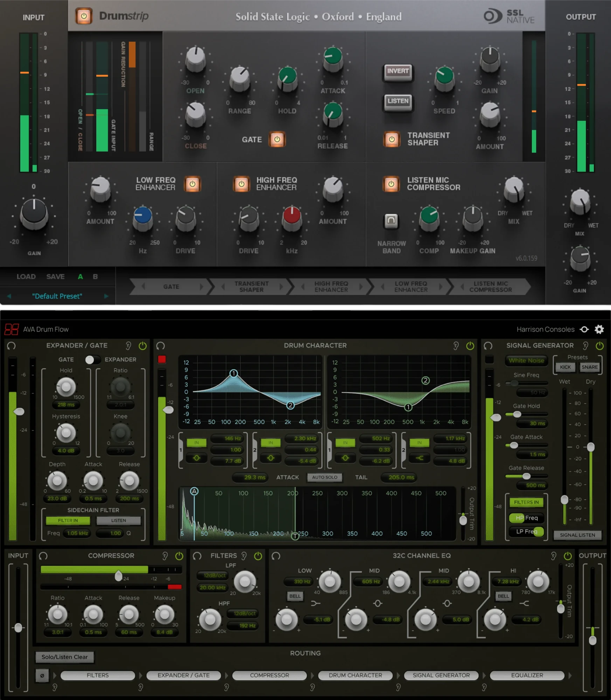
Task: Enable the Narrow Band button icon
Action: coord(391,220)
